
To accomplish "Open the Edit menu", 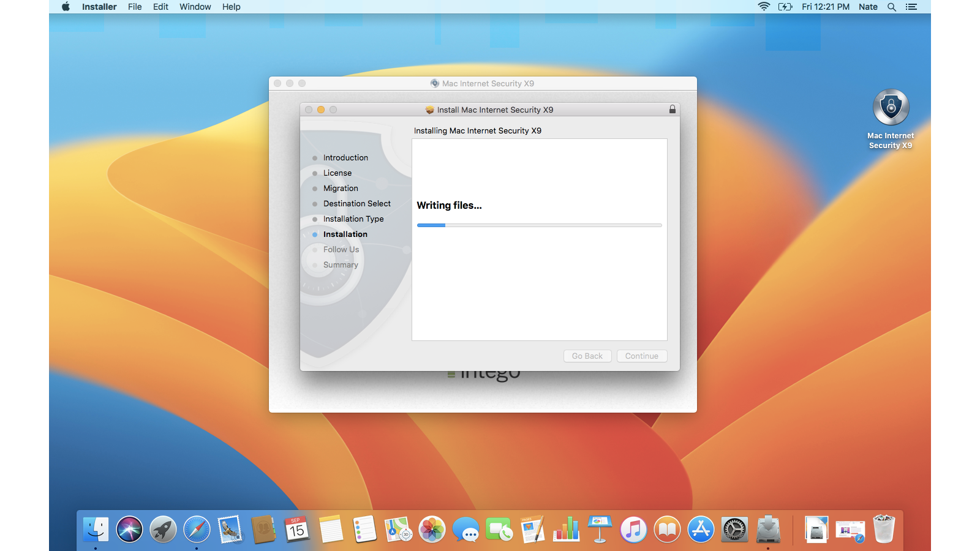I will (160, 7).
